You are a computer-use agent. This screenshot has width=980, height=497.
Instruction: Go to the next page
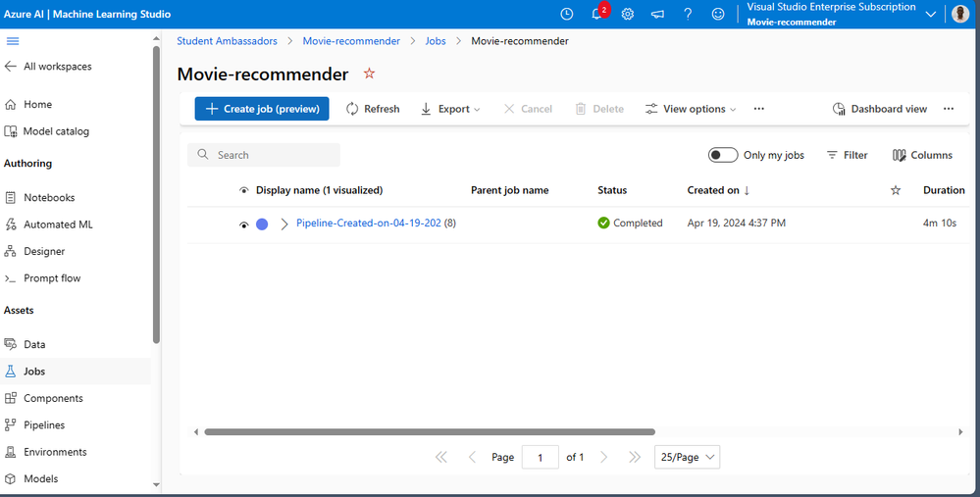pos(603,457)
